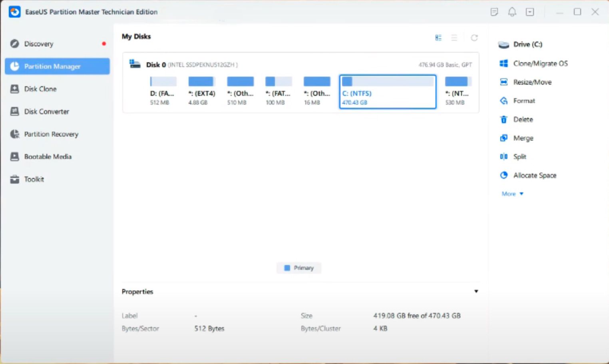Choose Resize/Move action

coord(532,82)
